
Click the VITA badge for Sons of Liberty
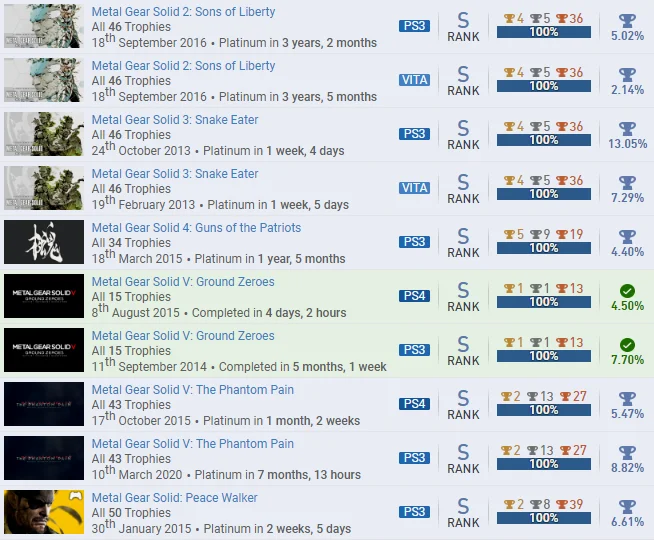coord(414,80)
